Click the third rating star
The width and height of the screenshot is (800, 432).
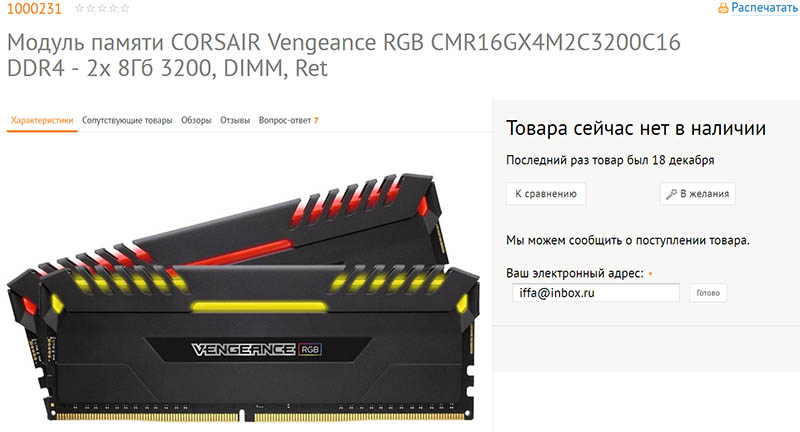[102, 9]
